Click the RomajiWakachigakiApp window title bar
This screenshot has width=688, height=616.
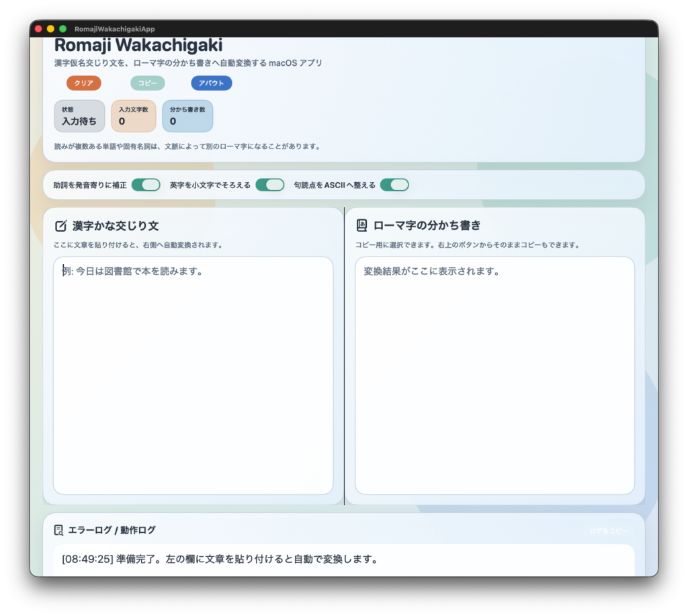[344, 29]
